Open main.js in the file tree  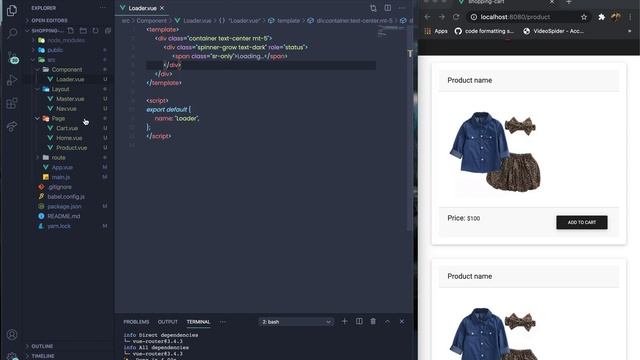click(61, 177)
